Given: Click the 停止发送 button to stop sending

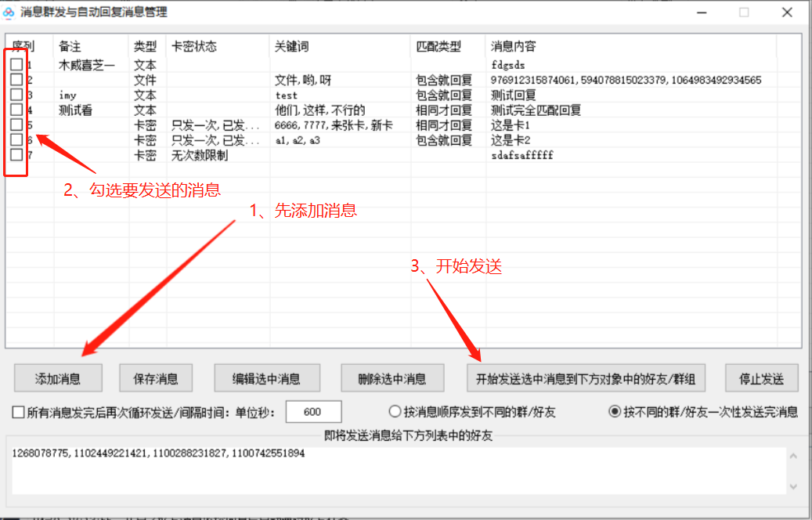Looking at the screenshot, I should tap(762, 378).
